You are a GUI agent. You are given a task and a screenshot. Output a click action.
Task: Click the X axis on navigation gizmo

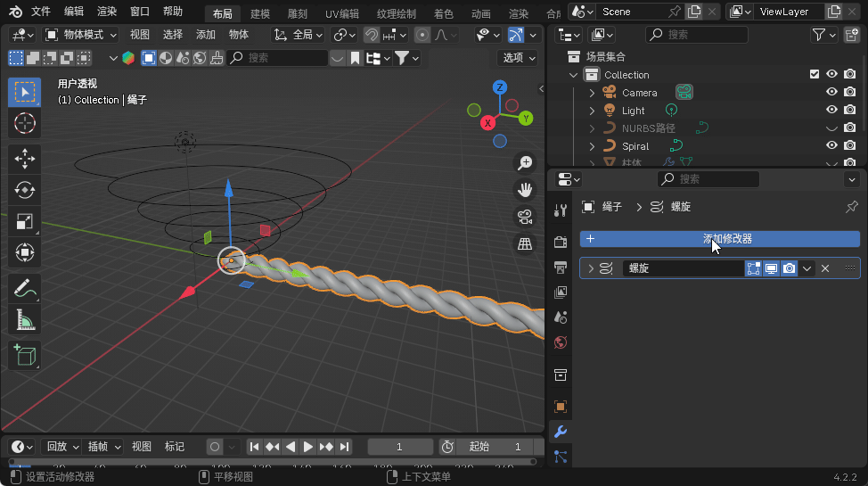coord(487,122)
